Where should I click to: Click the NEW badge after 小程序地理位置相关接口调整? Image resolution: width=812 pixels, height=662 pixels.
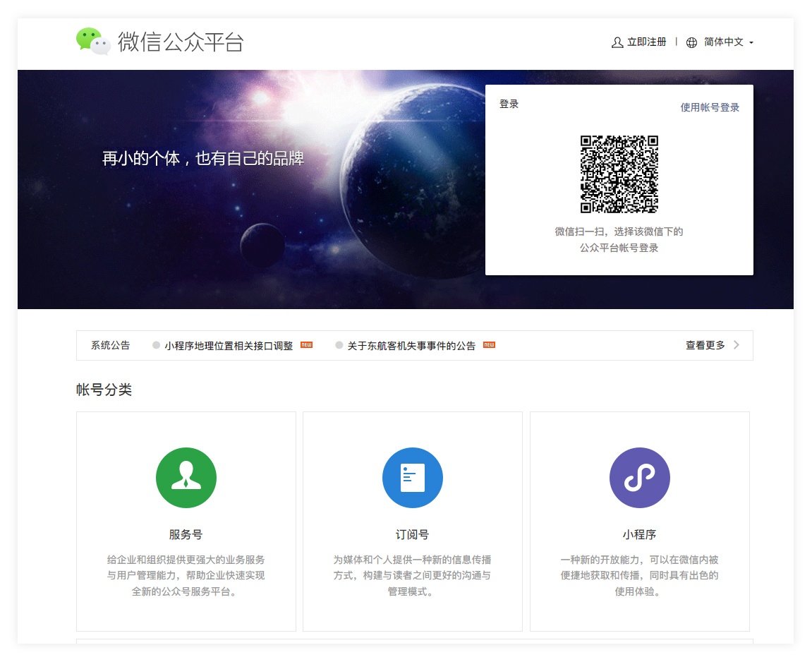pyautogui.click(x=306, y=345)
